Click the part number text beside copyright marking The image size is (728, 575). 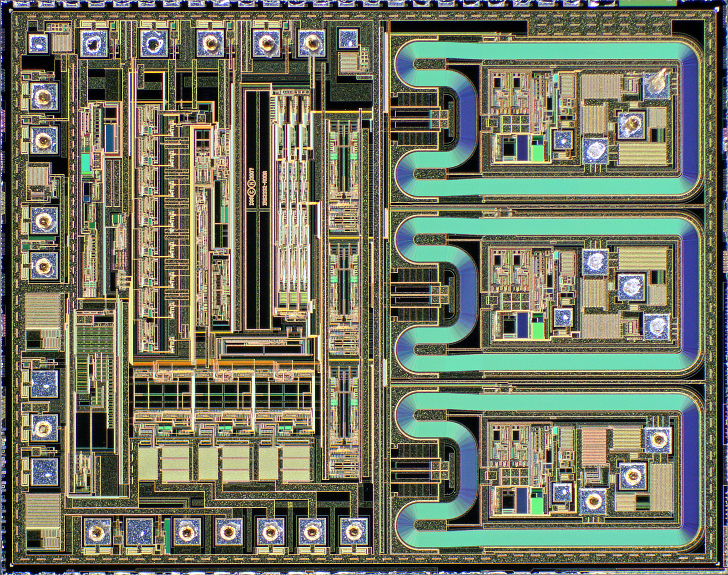264,187
